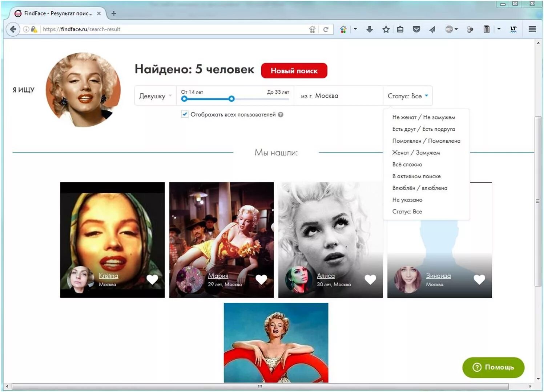Like Зинаида's result with the heart

479,279
